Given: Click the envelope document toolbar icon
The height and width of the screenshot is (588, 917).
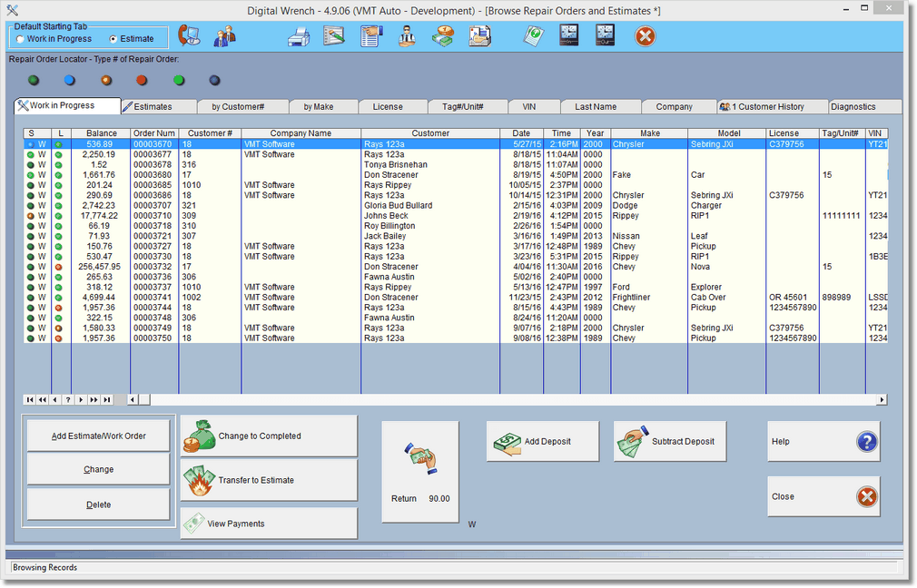Looking at the screenshot, I should point(481,35).
